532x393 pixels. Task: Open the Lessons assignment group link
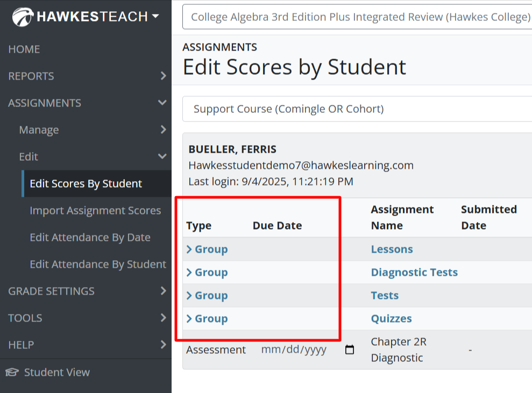pos(392,249)
